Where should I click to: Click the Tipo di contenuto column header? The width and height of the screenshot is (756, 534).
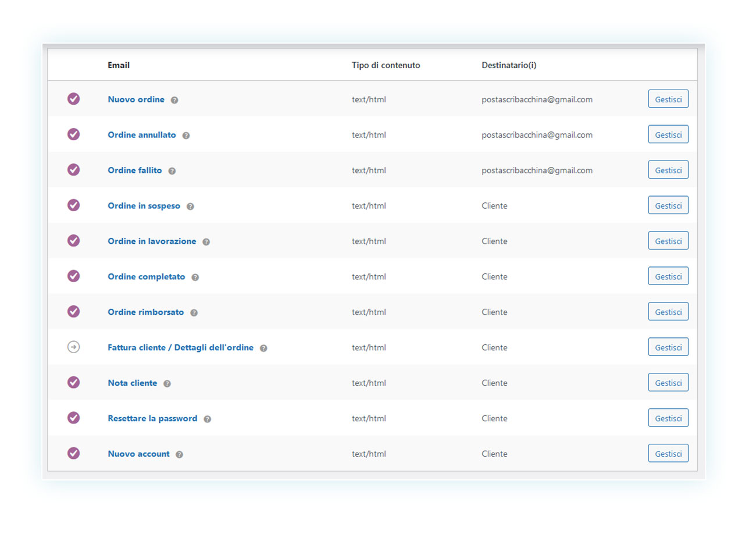[386, 65]
